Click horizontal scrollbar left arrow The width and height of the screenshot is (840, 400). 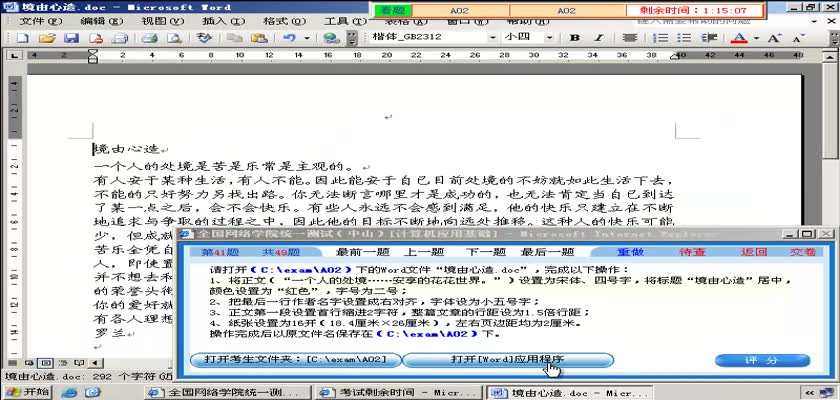(95, 363)
